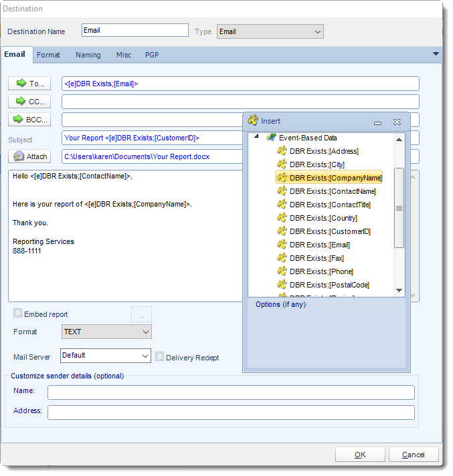Click the attachment path field

[152, 156]
